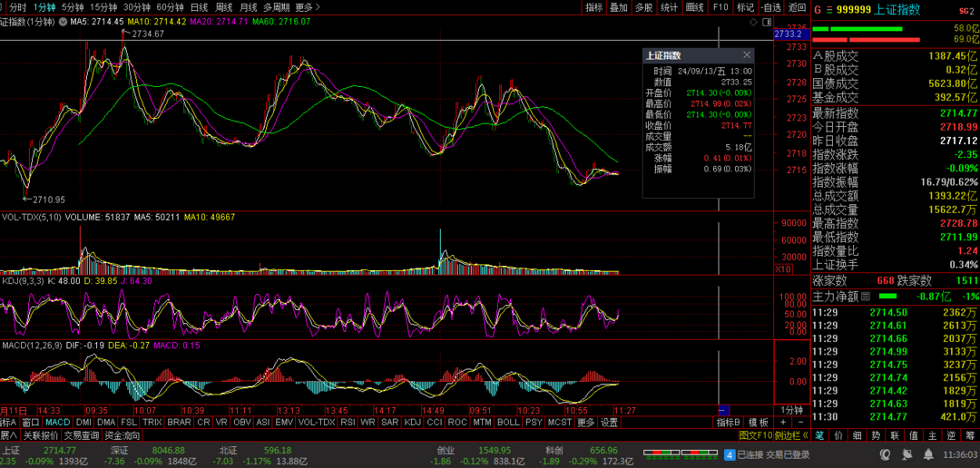This screenshot has width=980, height=468.
Task: Close the 上证指数 data popup
Action: pos(746,55)
